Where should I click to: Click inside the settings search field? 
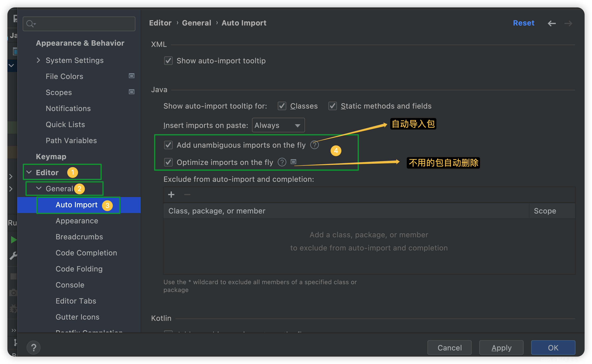[x=79, y=24]
